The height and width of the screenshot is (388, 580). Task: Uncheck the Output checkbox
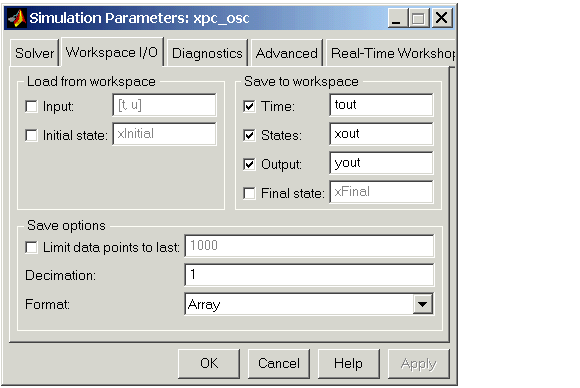[249, 164]
